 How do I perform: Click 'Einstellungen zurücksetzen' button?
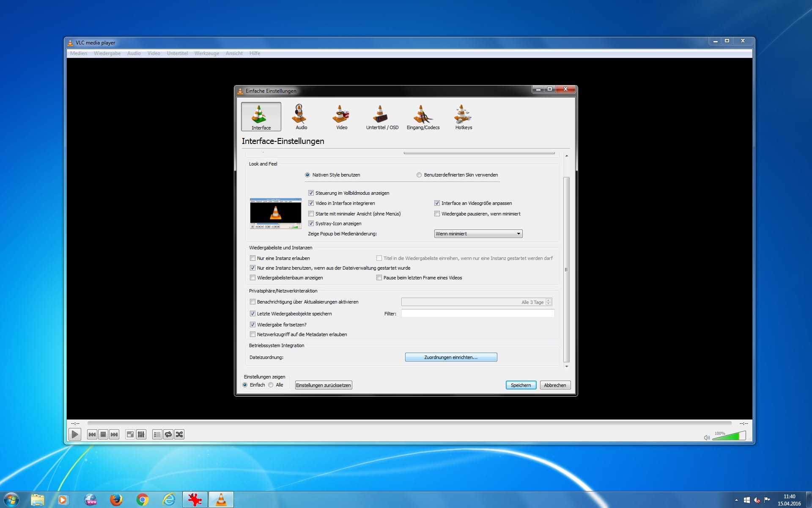[x=324, y=385]
